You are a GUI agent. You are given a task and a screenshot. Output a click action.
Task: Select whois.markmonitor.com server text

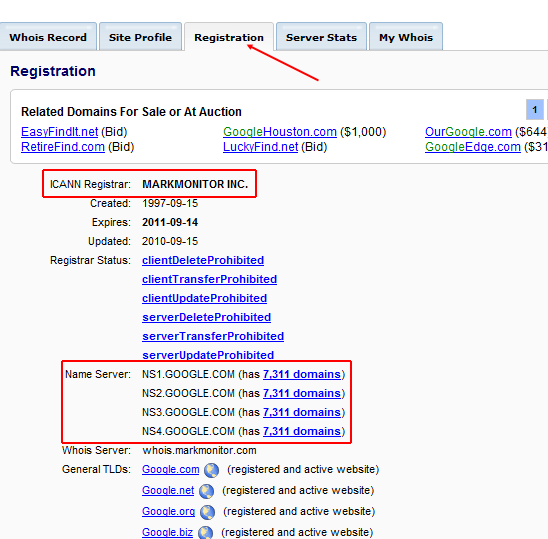(199, 450)
